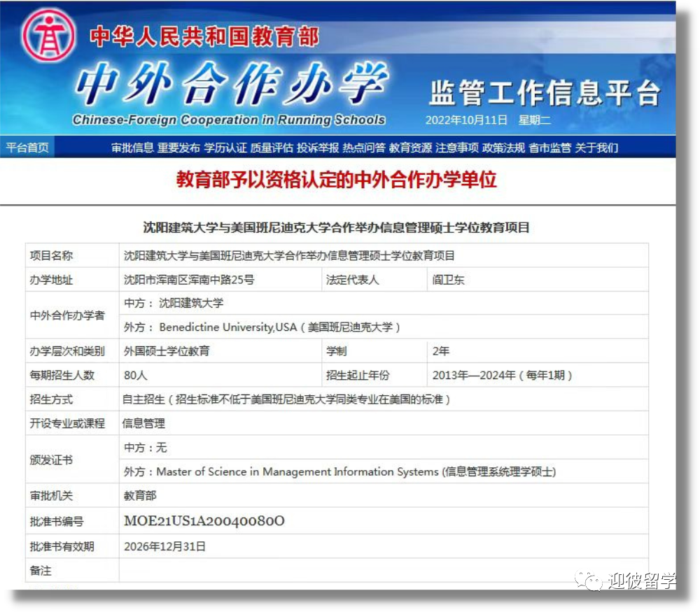The width and height of the screenshot is (700, 612).
Task: Open 省市监管 navigation link
Action: (x=550, y=148)
